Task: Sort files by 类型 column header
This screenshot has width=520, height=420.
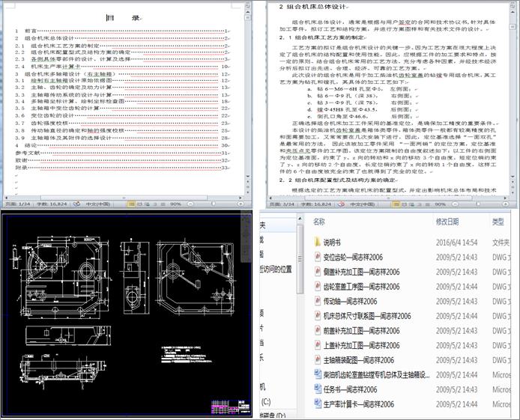Action: click(498, 222)
